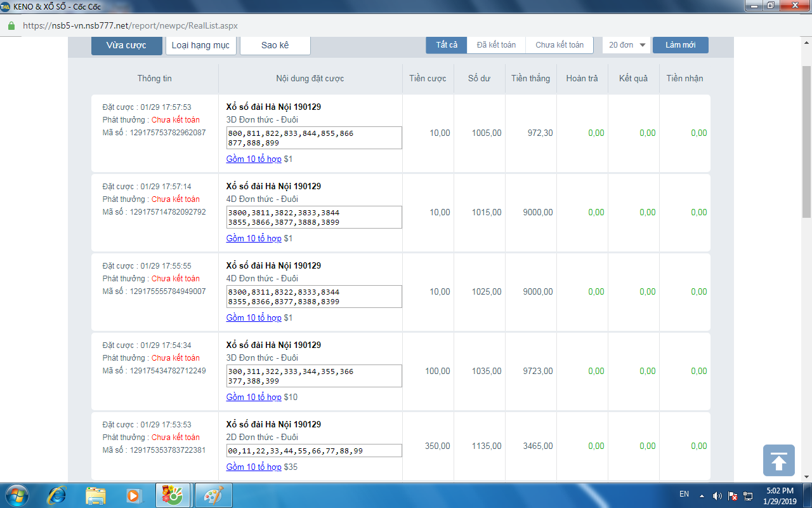Show hidden system tray icons
This screenshot has height=508, width=812.
702,495
